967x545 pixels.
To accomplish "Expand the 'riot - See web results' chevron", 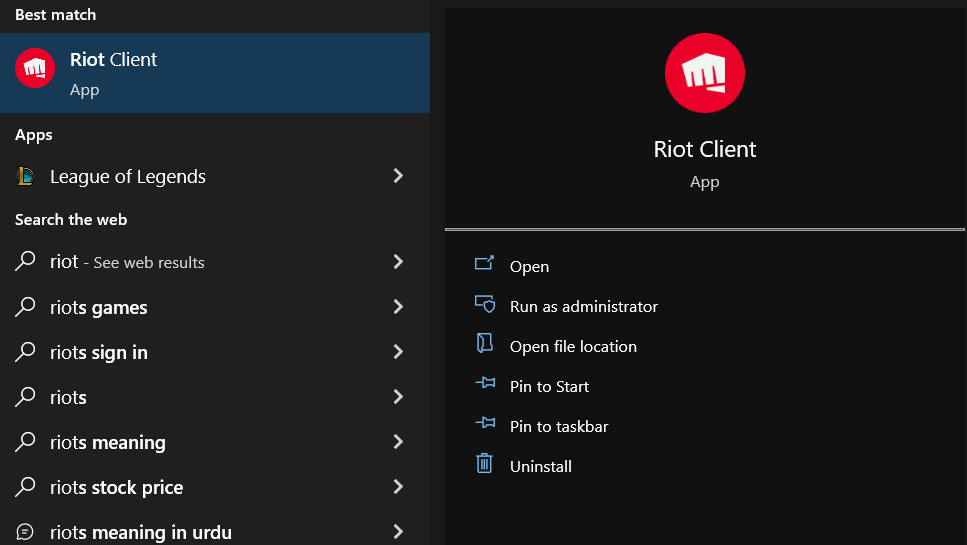I will (x=398, y=261).
